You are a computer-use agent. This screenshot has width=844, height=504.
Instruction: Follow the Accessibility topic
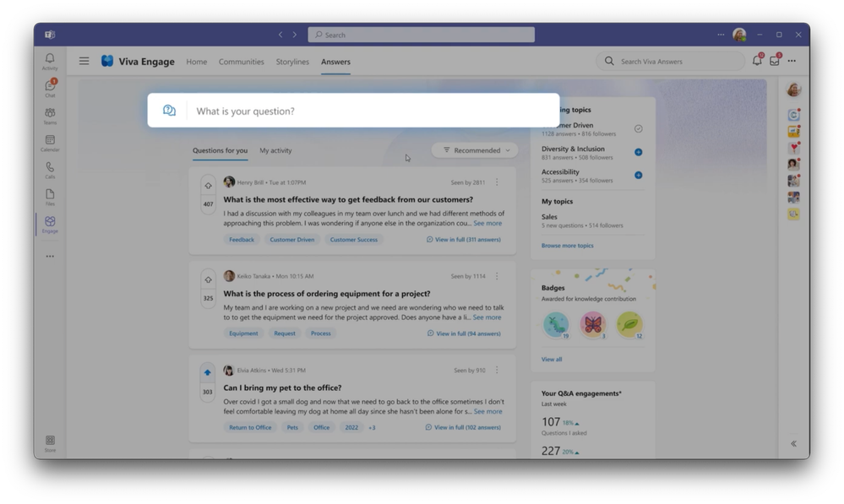click(639, 176)
